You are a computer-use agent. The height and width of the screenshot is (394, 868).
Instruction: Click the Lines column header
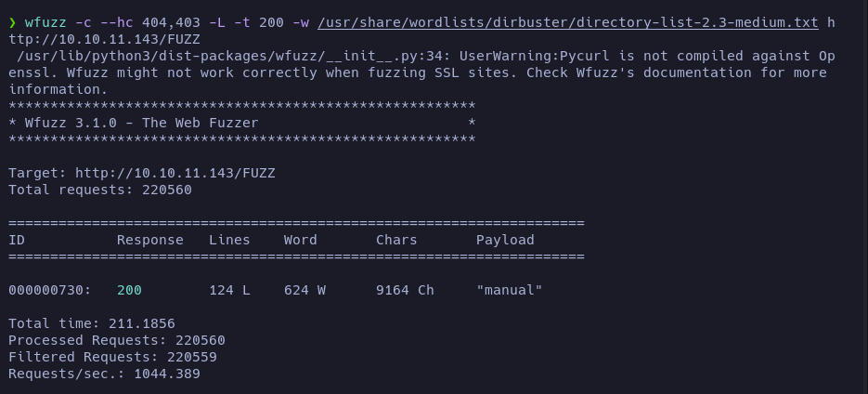coord(229,240)
